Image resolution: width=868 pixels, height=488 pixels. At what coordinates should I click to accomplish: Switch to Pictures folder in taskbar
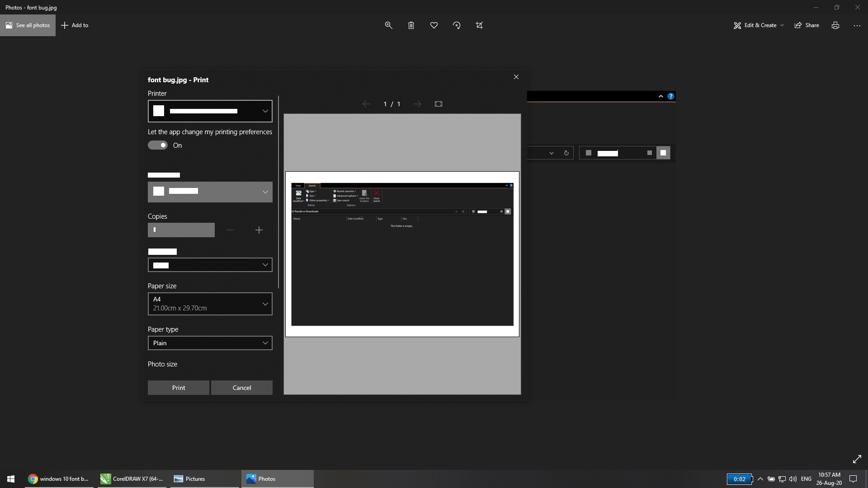tap(205, 479)
